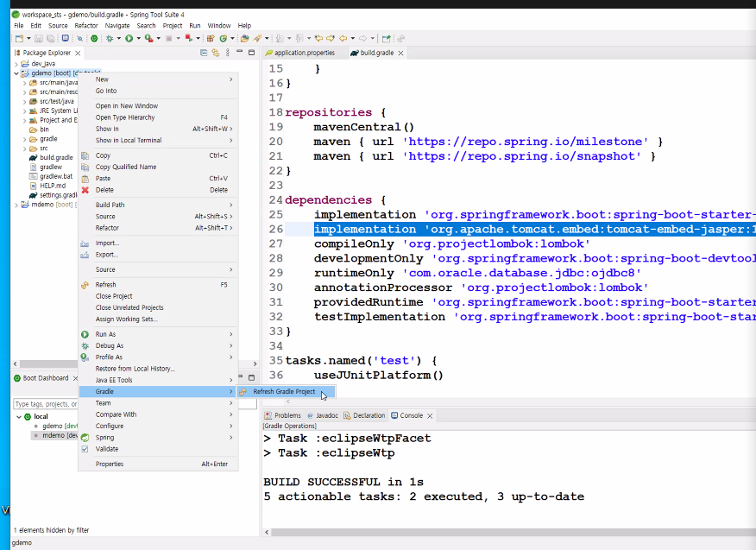Click the Refresh icon in context menu
The height and width of the screenshot is (550, 756).
pyautogui.click(x=85, y=285)
